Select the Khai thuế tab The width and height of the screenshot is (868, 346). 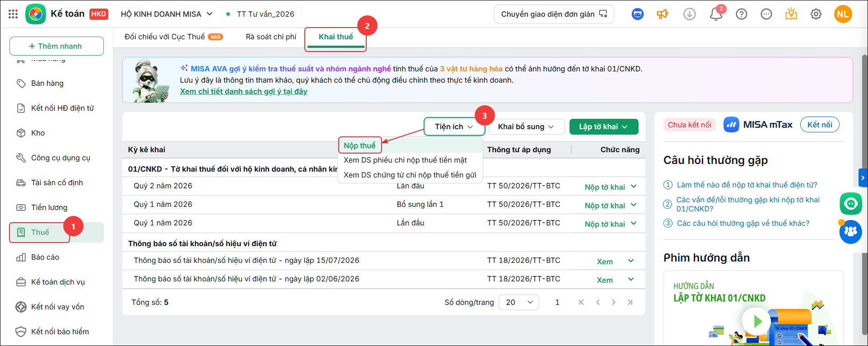(336, 37)
